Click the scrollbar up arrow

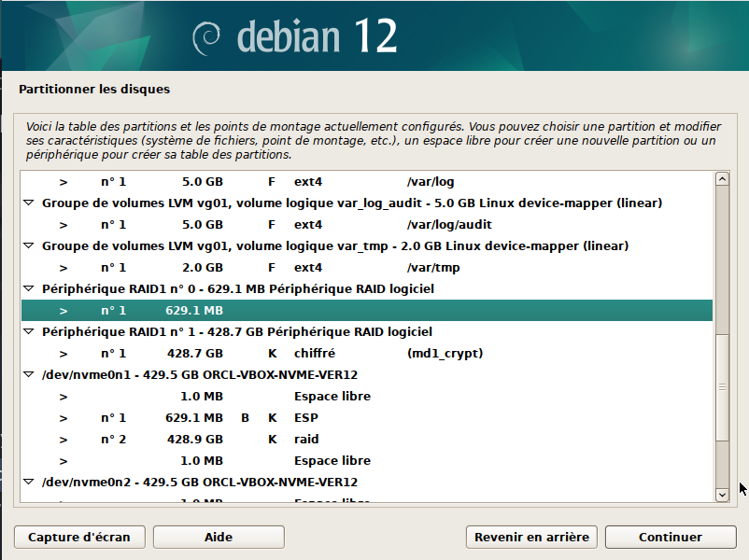pyautogui.click(x=722, y=179)
